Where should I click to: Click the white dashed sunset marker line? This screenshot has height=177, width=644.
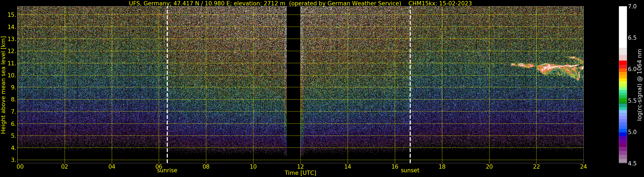(410, 85)
